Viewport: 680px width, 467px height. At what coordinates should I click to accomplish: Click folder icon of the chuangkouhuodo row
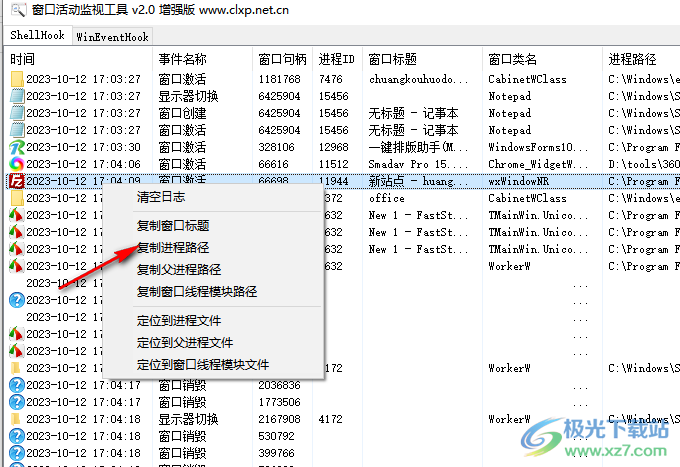(x=16, y=79)
